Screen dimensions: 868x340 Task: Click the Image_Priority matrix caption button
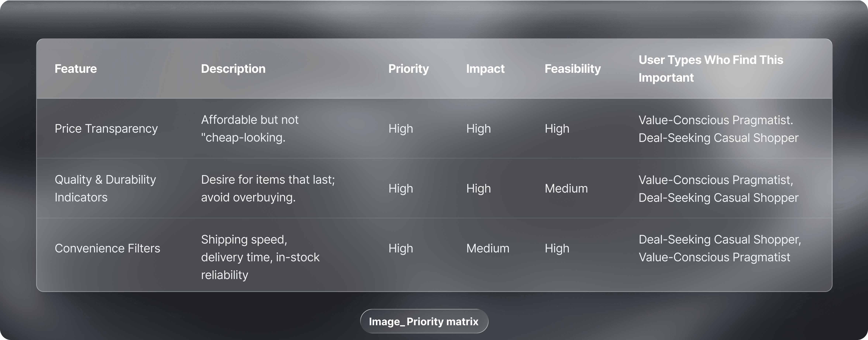tap(423, 322)
